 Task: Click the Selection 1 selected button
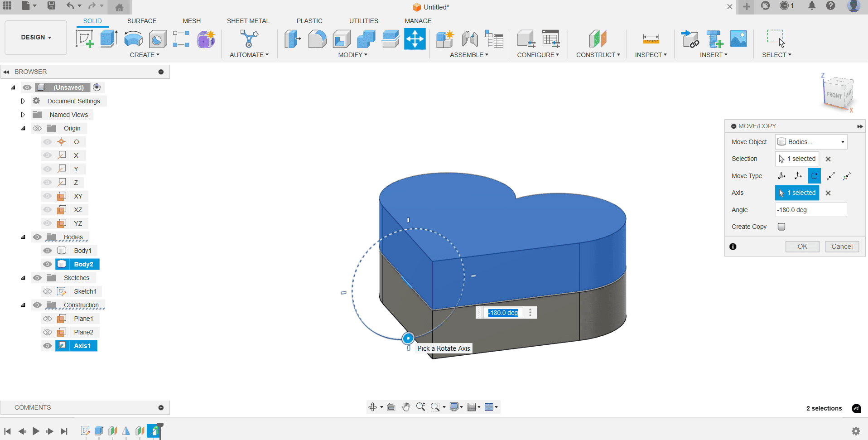[797, 159]
